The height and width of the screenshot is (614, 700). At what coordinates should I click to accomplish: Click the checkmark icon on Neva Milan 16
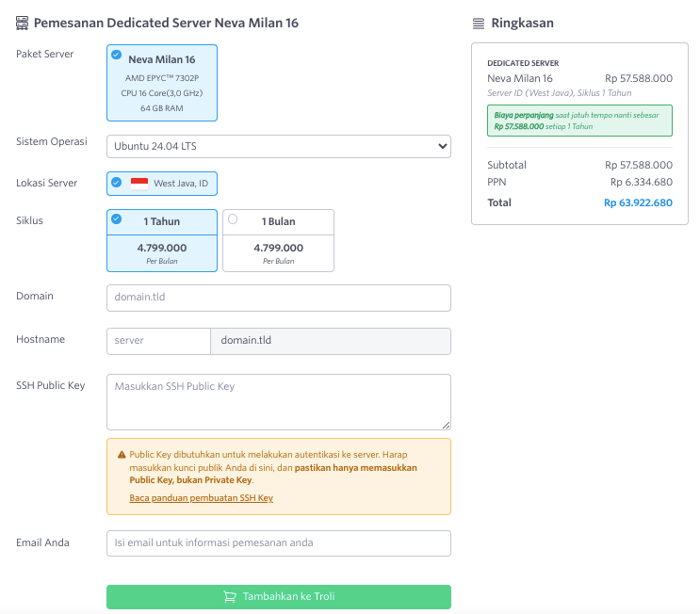pos(116,55)
